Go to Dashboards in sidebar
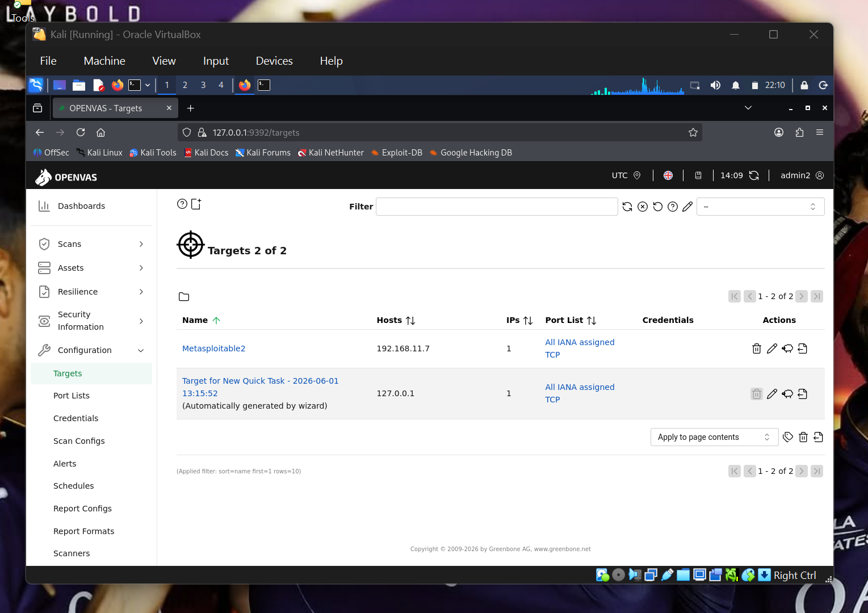Image resolution: width=868 pixels, height=613 pixels. 91,206
